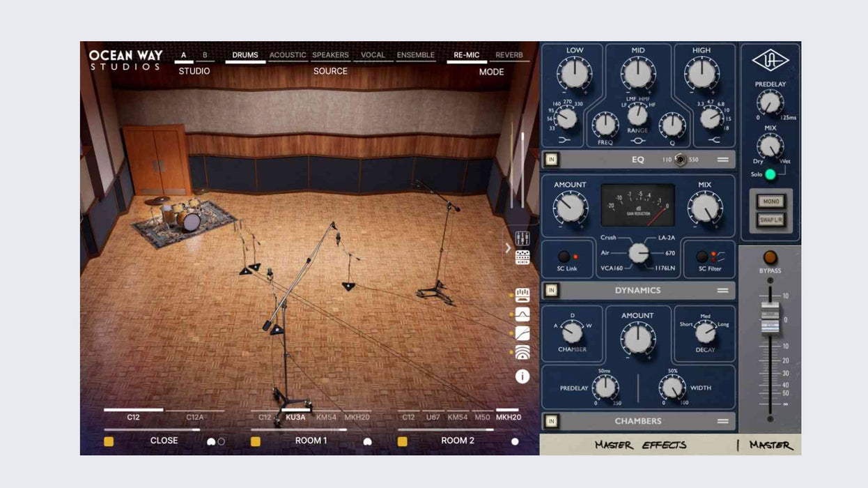Click the ROOM 1 mic level slider
Image resolution: width=868 pixels, height=488 pixels.
point(311,430)
